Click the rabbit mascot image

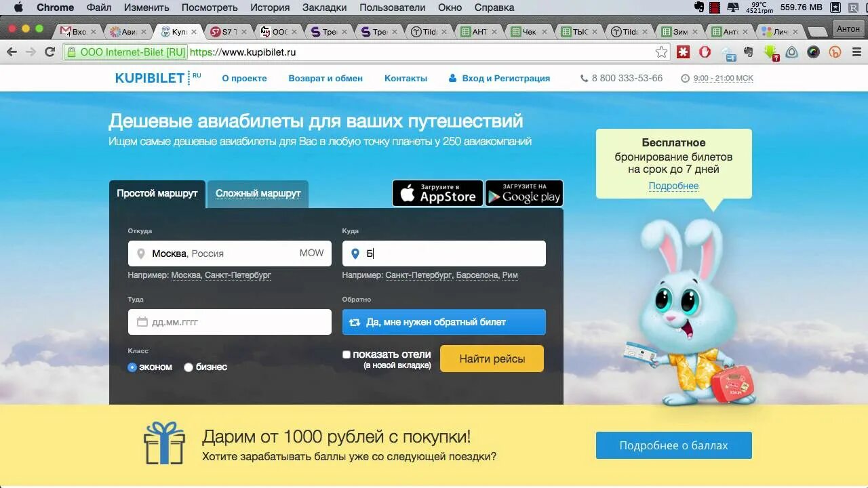[690, 312]
